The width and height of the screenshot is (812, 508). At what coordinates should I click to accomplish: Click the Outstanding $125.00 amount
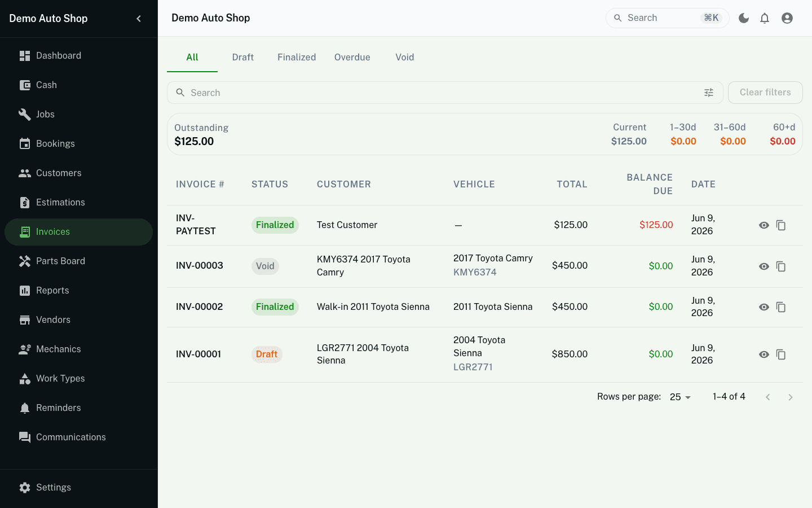click(194, 142)
